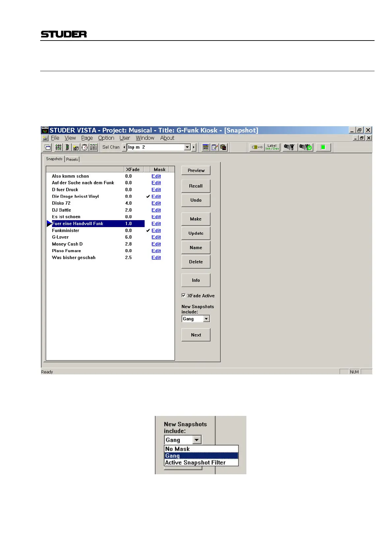Click XFade value 2.8 of Money Cash D

coord(128,244)
